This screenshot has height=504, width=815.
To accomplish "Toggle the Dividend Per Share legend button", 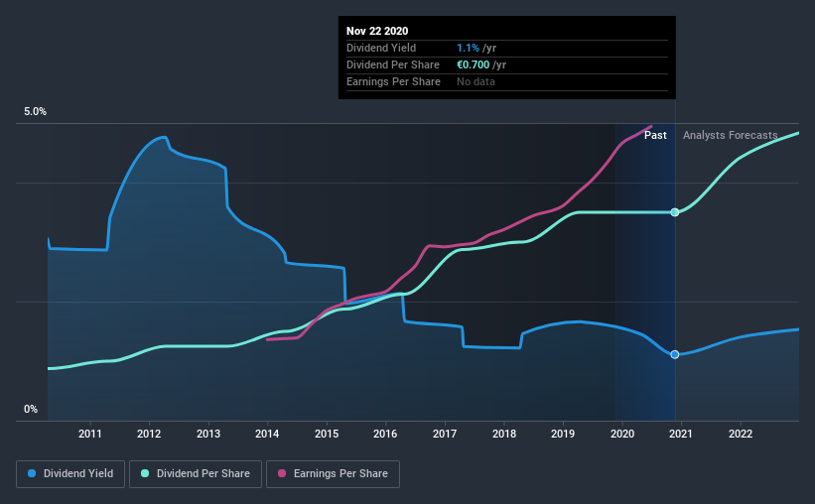I will (196, 474).
